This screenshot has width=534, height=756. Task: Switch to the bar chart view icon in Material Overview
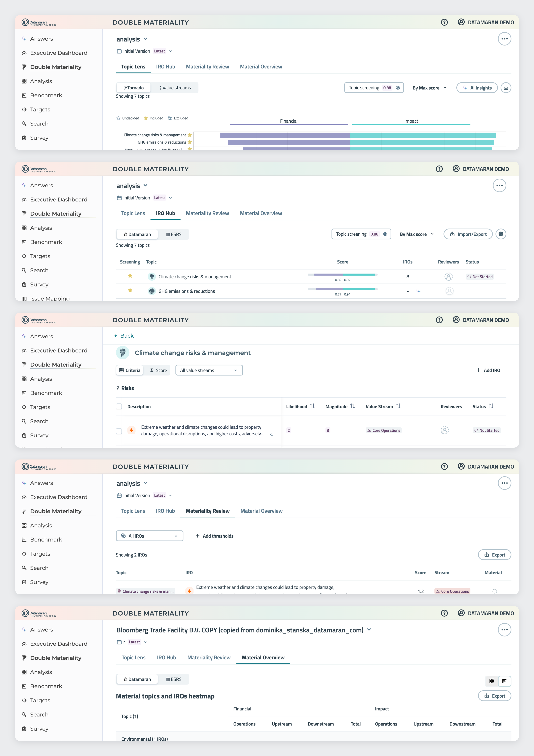click(504, 681)
